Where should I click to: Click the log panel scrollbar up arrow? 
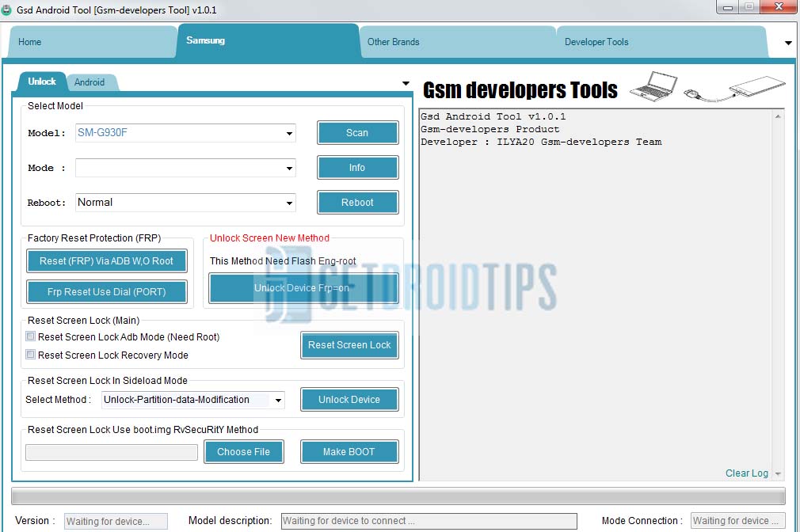778,117
